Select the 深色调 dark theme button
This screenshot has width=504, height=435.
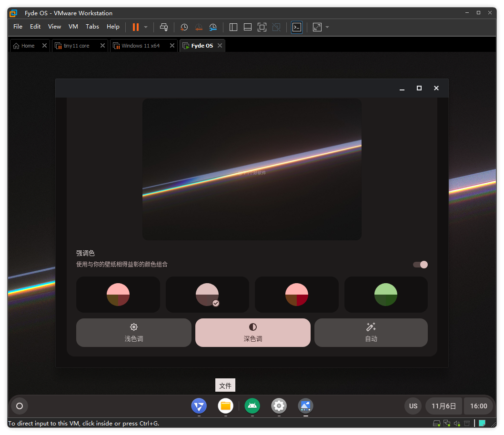click(x=252, y=333)
